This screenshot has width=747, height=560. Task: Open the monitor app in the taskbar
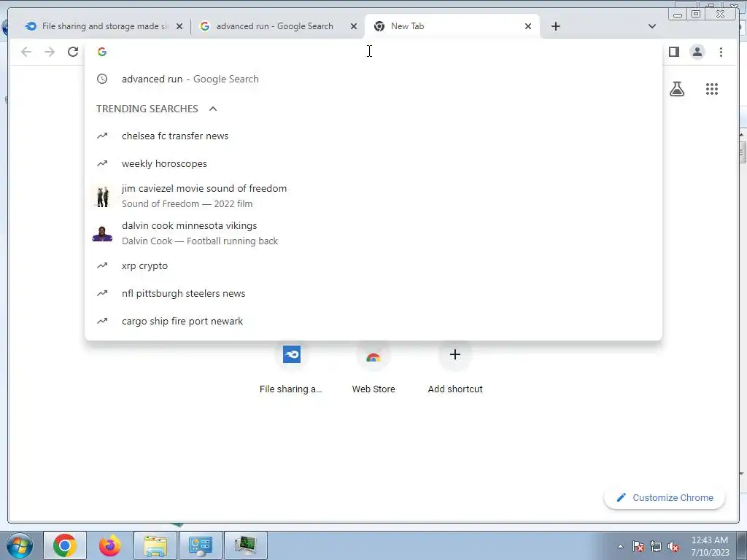245,545
